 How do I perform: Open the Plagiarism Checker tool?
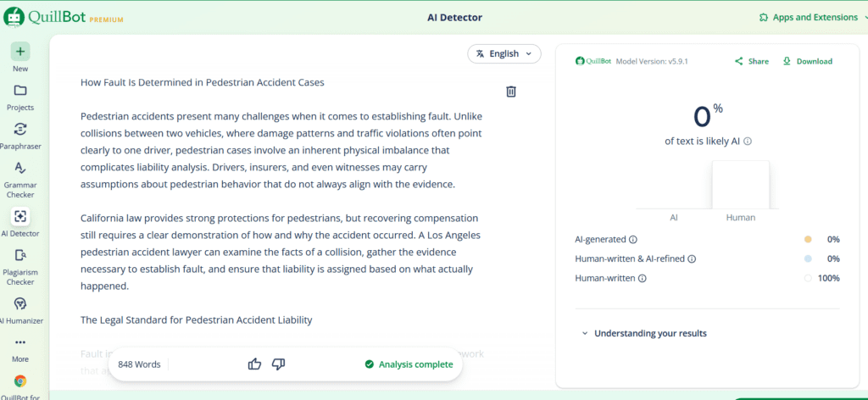pyautogui.click(x=20, y=255)
